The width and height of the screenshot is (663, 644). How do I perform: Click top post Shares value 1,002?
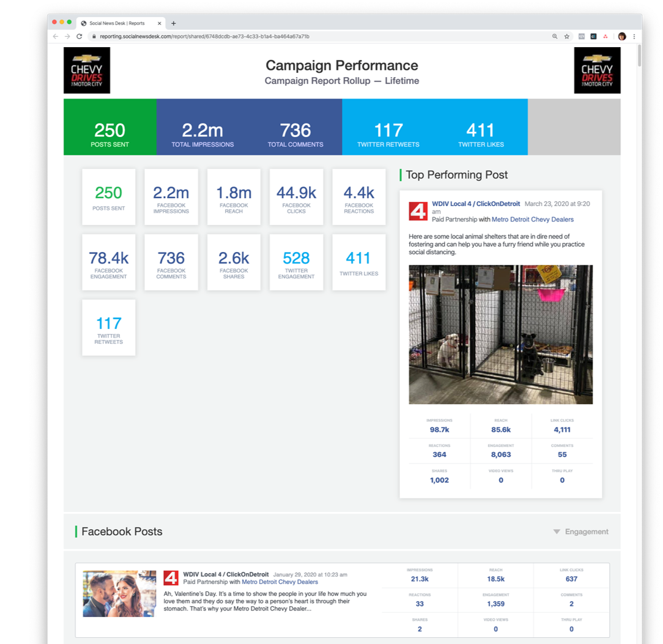(439, 480)
